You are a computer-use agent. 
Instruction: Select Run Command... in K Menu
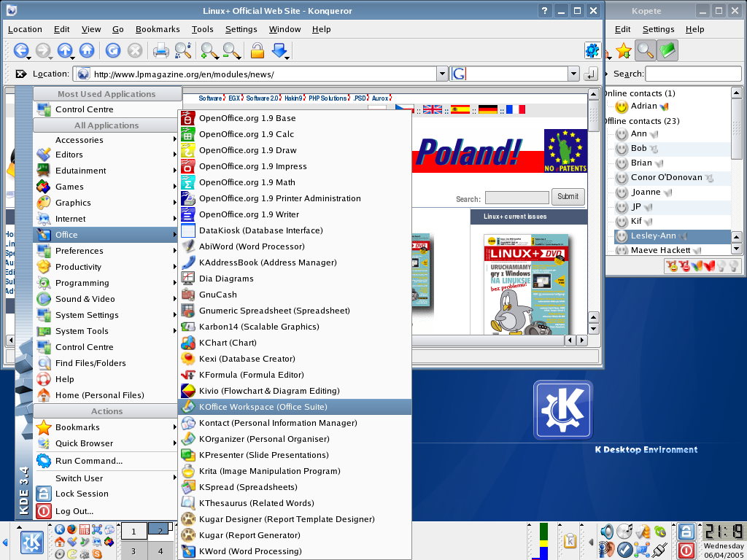[x=107, y=461]
